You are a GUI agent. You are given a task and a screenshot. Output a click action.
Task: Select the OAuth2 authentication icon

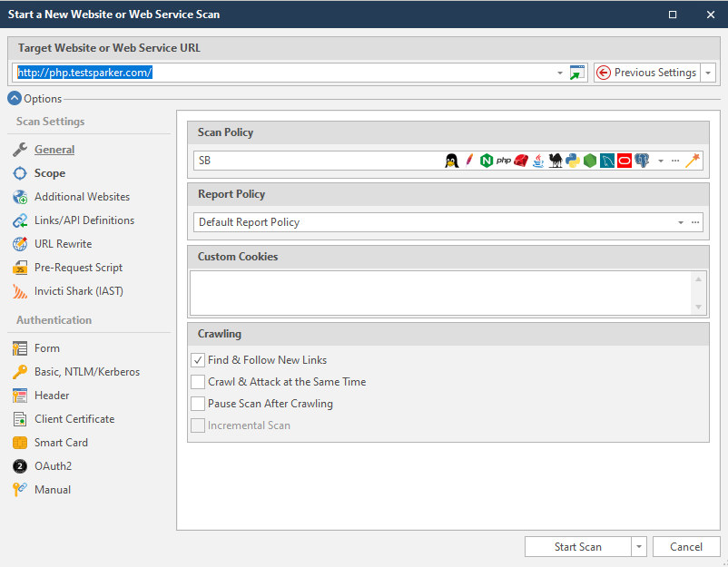tap(20, 465)
